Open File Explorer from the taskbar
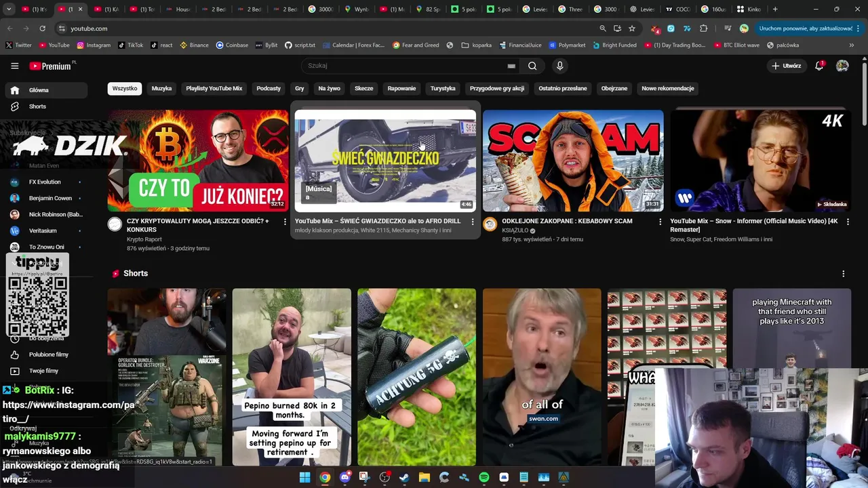 tap(424, 477)
